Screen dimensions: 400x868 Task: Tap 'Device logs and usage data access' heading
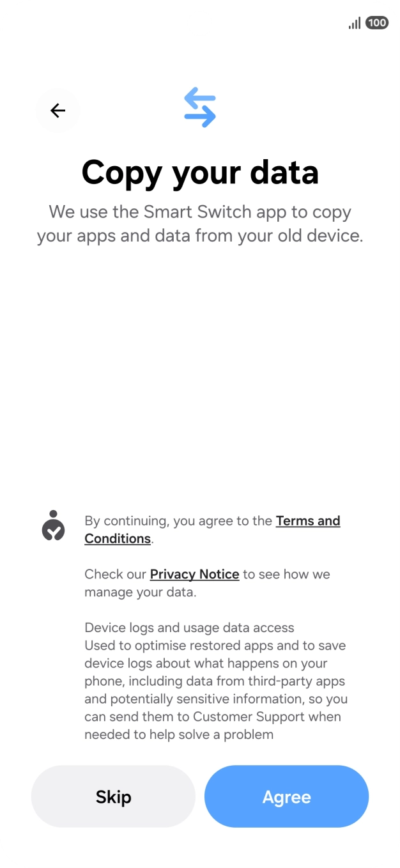tap(189, 628)
